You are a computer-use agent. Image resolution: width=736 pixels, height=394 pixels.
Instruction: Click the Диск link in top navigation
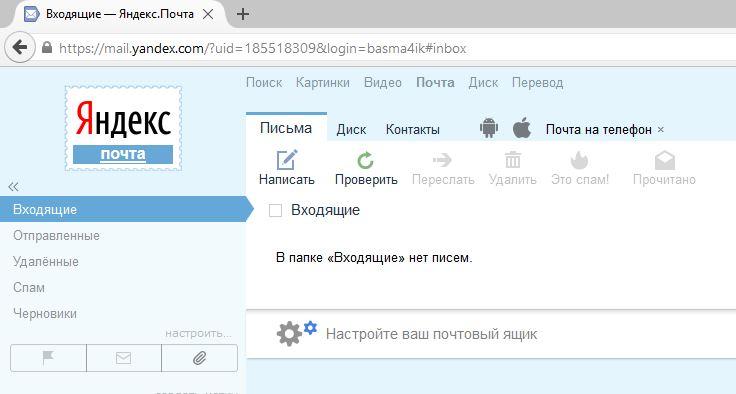click(x=483, y=83)
